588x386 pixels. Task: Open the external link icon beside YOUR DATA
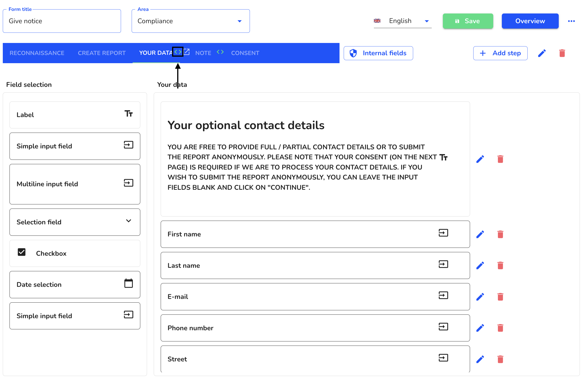point(186,52)
